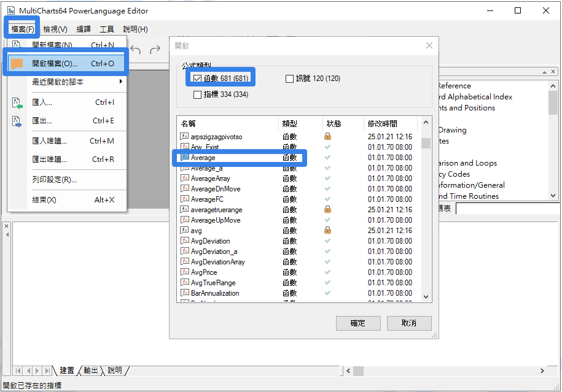Choose 匯入... menu entry
The image size is (562, 392).
click(67, 102)
